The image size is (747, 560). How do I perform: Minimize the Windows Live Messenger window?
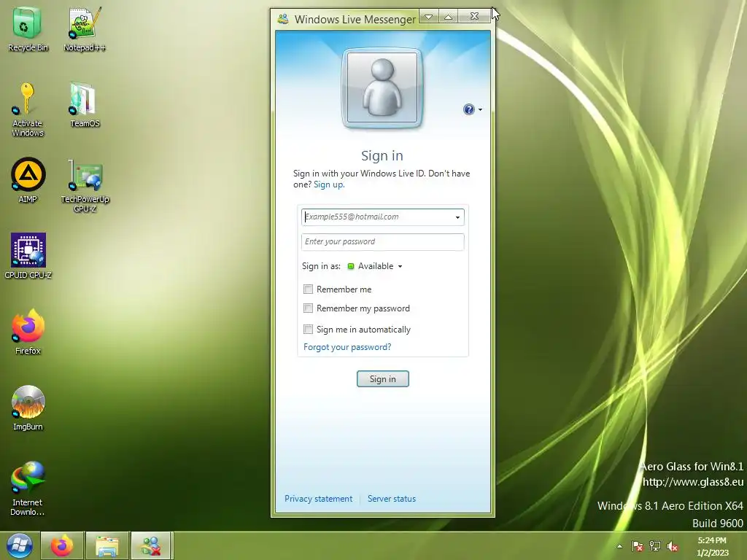click(x=429, y=16)
